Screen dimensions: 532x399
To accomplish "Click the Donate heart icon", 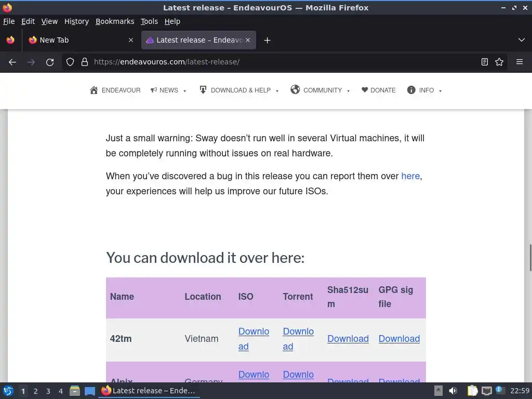I will coord(364,89).
